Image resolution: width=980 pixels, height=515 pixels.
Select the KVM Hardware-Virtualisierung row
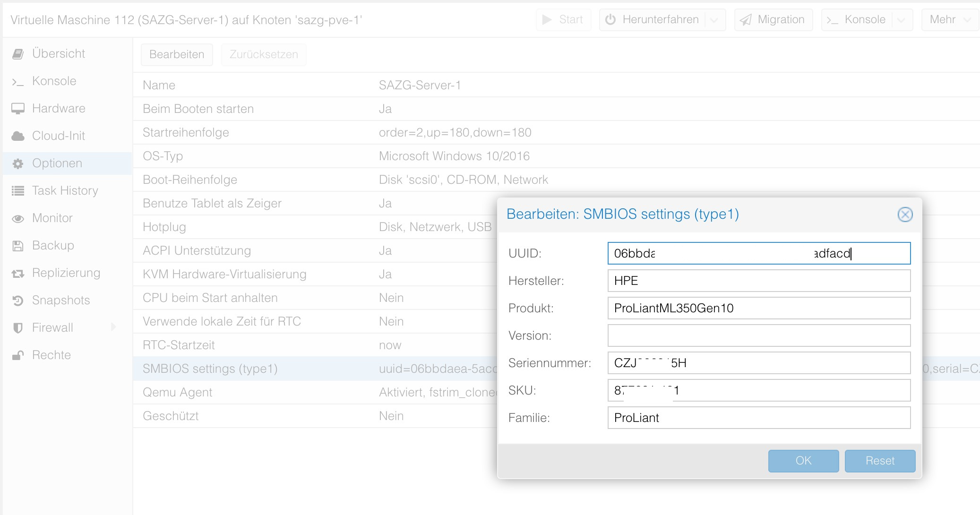click(x=315, y=274)
